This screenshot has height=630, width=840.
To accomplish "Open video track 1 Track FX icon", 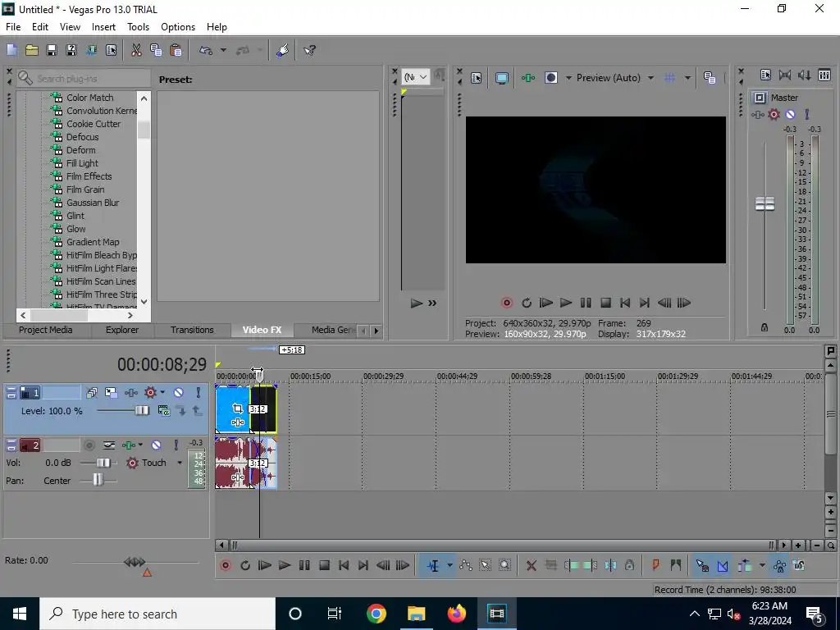I will click(x=130, y=393).
